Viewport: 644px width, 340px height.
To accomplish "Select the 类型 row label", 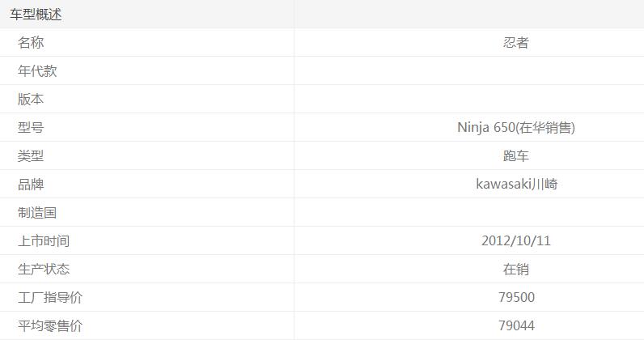I will [x=31, y=156].
